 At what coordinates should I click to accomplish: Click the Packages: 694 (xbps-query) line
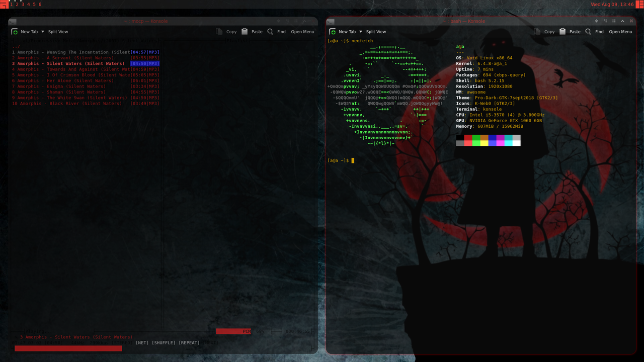tap(491, 75)
